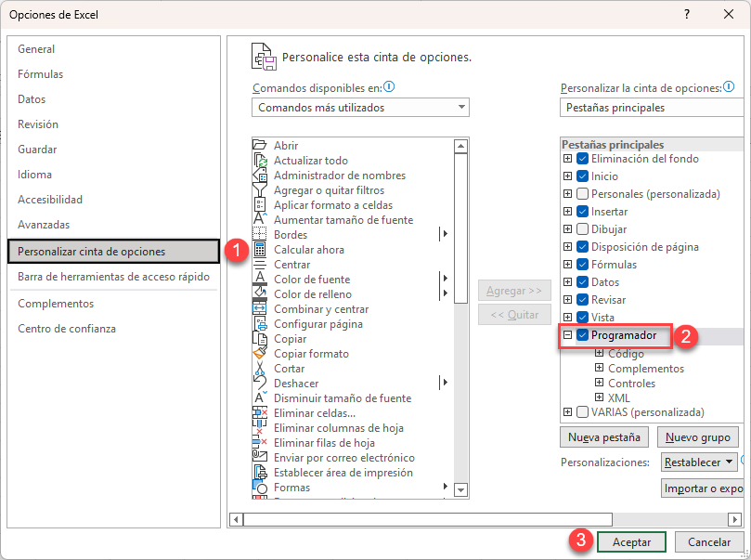Uncheck the Revisar tab checkbox
The height and width of the screenshot is (560, 751).
coord(582,299)
